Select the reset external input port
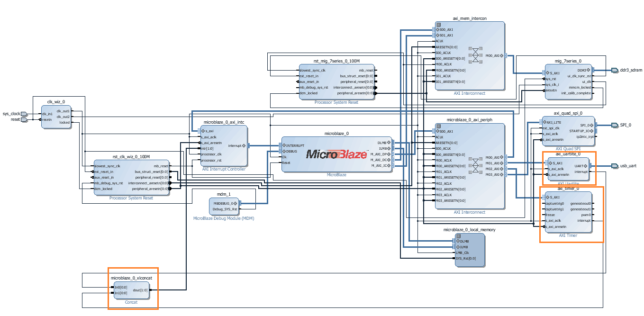The width and height of the screenshot is (644, 316). tap(25, 120)
